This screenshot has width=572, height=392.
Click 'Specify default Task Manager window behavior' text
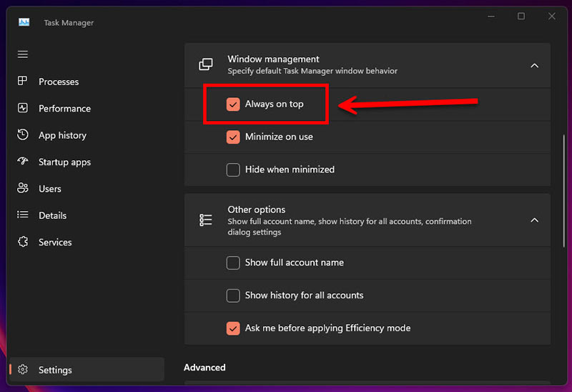tap(312, 71)
